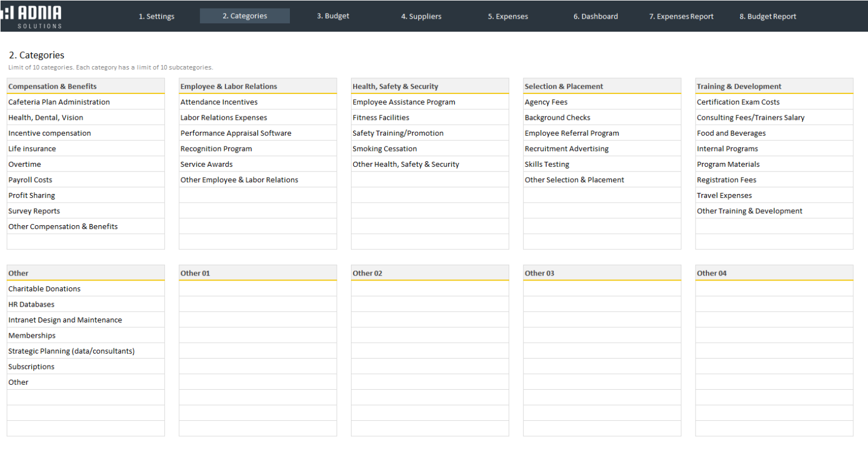Open the 3. Budget tab
The height and width of the screenshot is (452, 868).
(333, 16)
